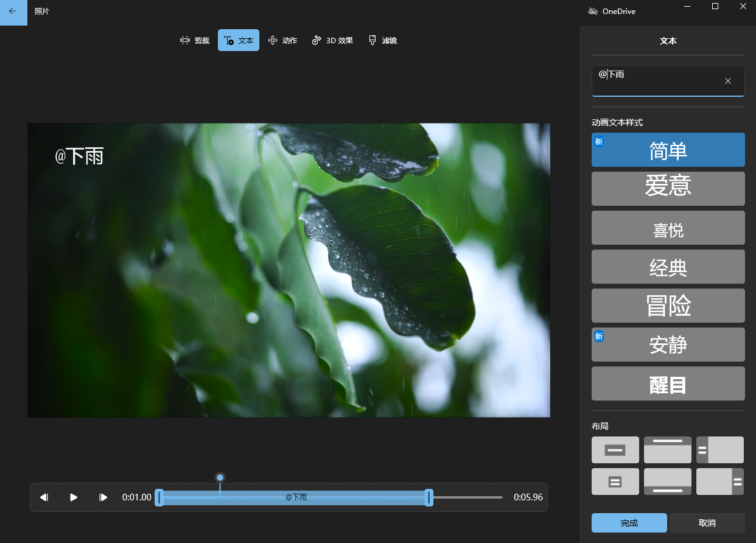Screen dimensions: 756x543
Task: Click the @下雨 caption on the video
Action: point(79,156)
